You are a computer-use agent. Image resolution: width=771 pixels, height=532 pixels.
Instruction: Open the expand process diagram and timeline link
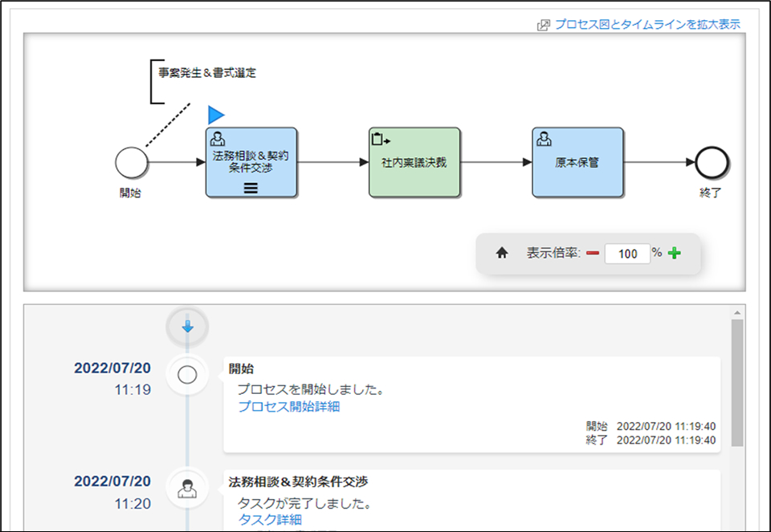647,24
